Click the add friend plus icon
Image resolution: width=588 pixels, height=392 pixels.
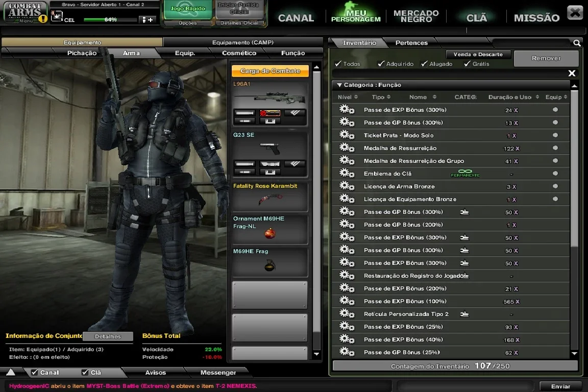tap(148, 19)
